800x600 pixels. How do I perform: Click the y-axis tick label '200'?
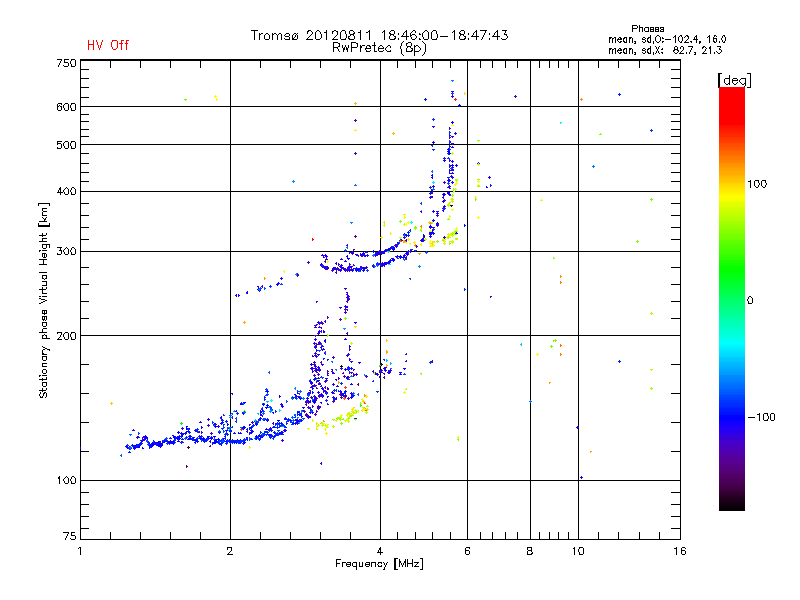(66, 336)
